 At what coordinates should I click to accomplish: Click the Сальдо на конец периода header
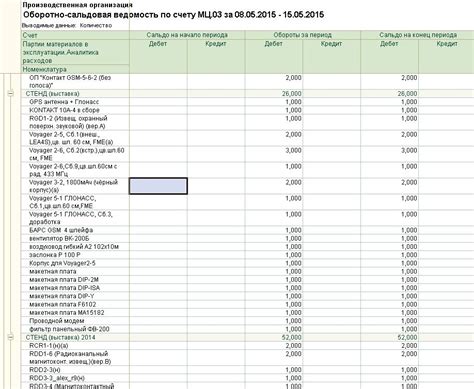tap(418, 35)
